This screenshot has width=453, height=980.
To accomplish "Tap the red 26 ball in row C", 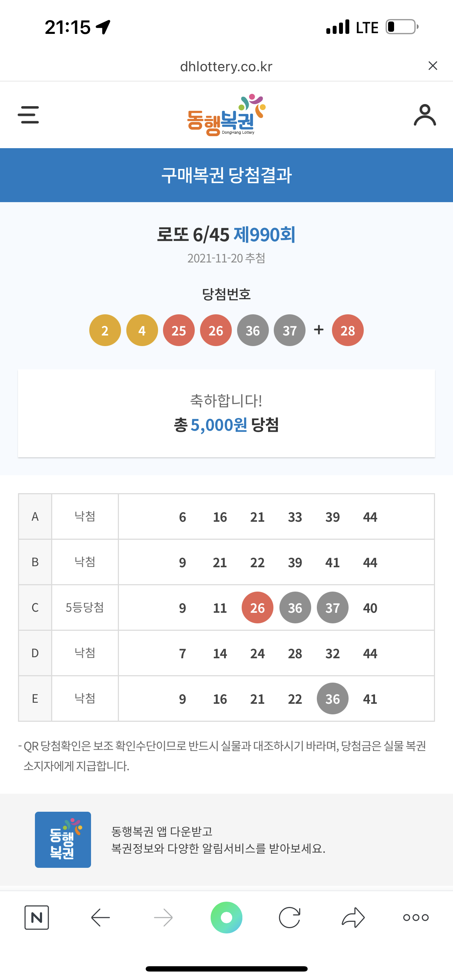I will coord(258,607).
